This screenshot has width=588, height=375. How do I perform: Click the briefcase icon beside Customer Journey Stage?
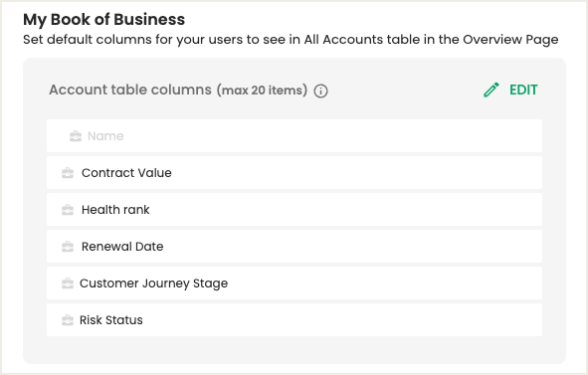[68, 283]
